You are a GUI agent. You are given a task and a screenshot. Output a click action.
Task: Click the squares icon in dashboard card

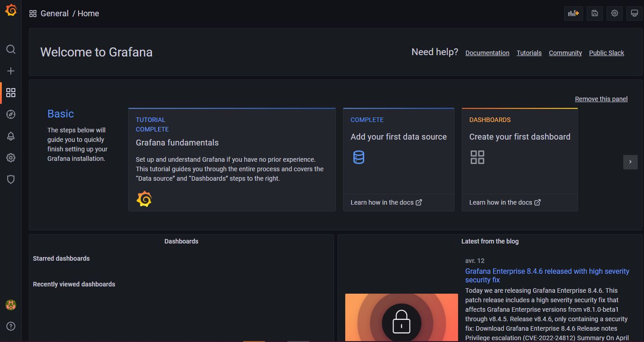(x=477, y=157)
